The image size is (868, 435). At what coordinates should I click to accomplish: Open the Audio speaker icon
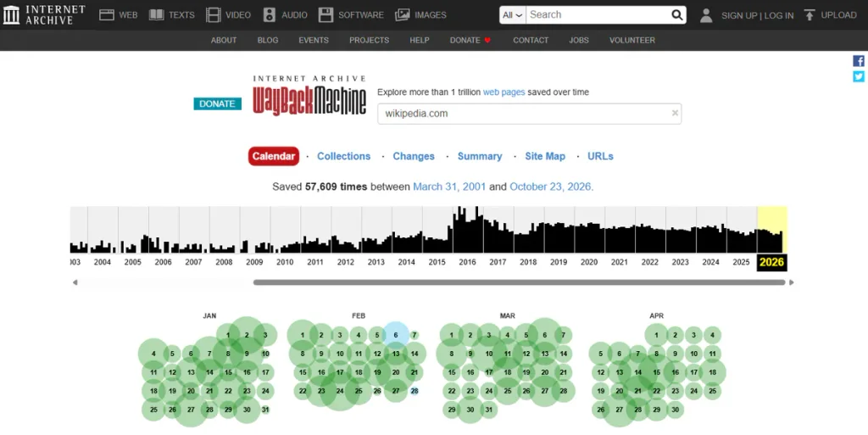(269, 15)
